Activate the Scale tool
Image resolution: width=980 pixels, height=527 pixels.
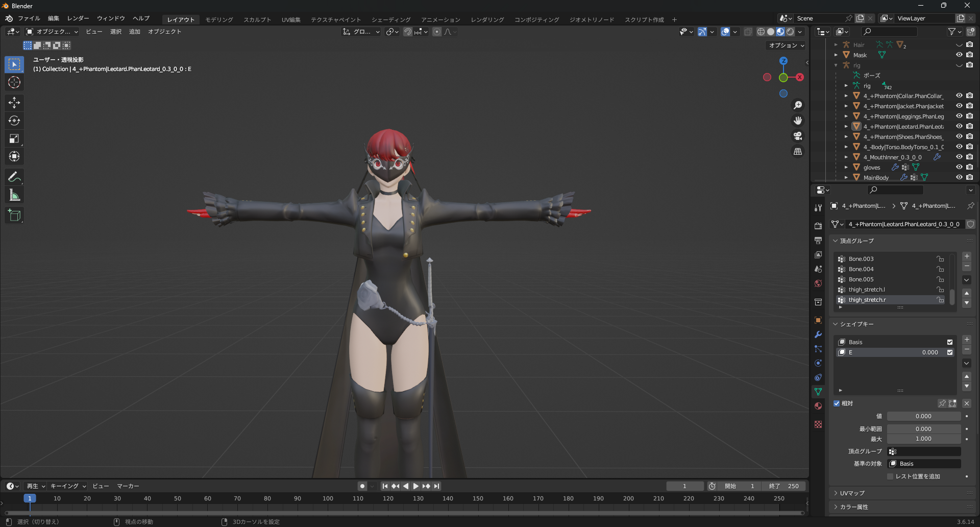14,138
